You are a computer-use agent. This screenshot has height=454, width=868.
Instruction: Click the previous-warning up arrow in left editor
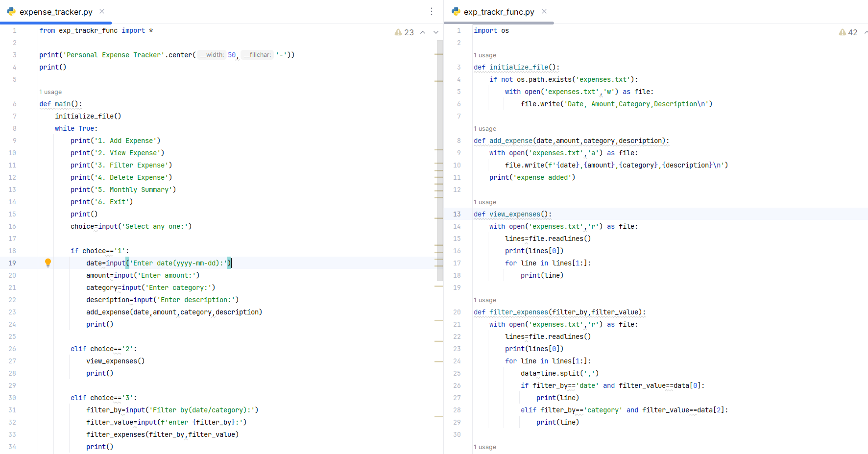coord(422,32)
